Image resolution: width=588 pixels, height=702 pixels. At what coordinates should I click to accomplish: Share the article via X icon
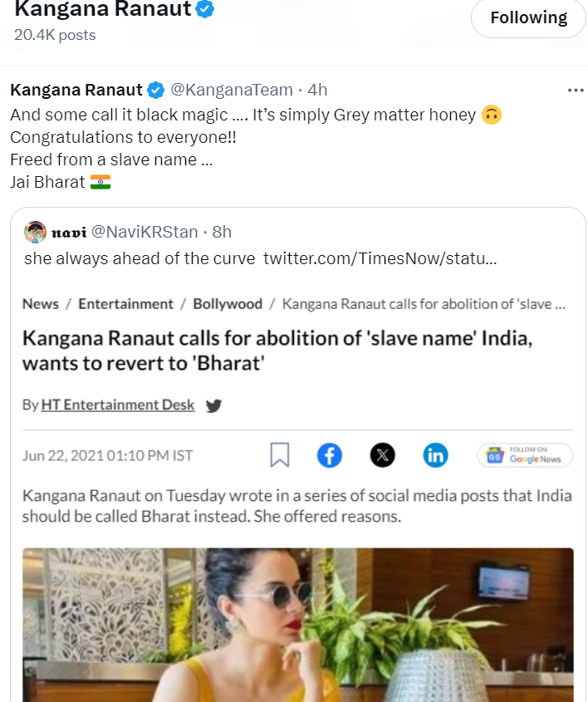point(382,454)
